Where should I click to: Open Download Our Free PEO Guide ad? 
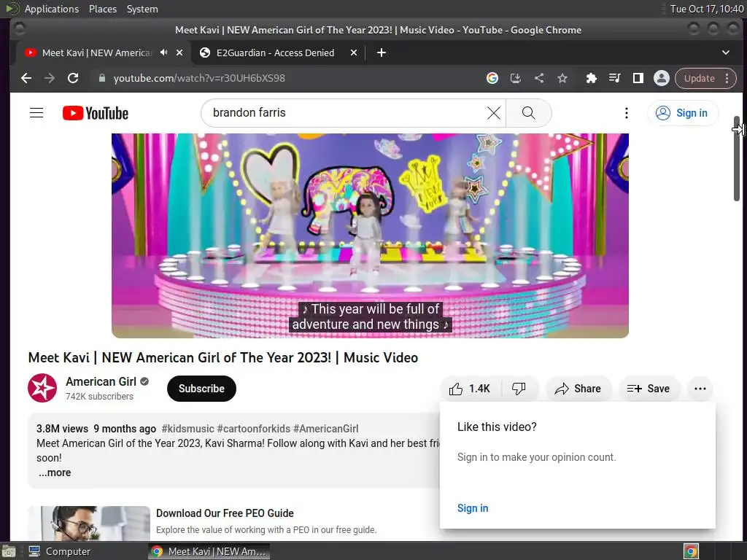[x=225, y=513]
